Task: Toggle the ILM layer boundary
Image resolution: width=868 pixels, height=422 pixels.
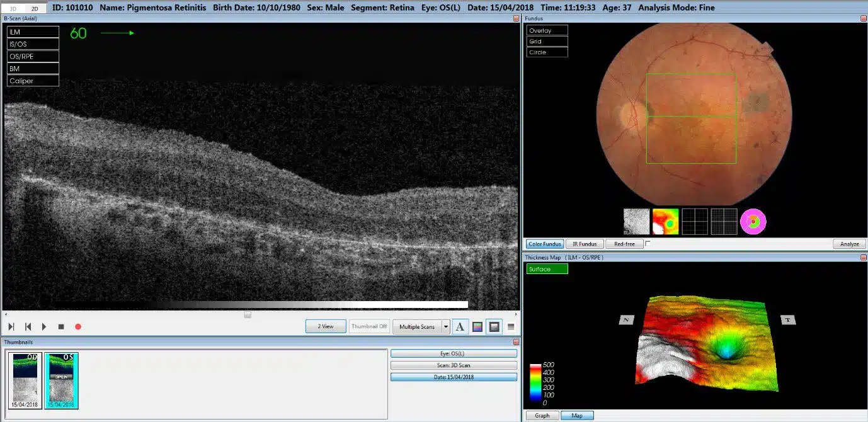Action: [x=33, y=32]
